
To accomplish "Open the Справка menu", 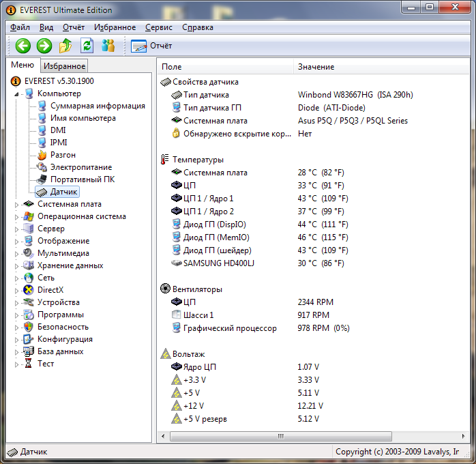I will coord(198,27).
